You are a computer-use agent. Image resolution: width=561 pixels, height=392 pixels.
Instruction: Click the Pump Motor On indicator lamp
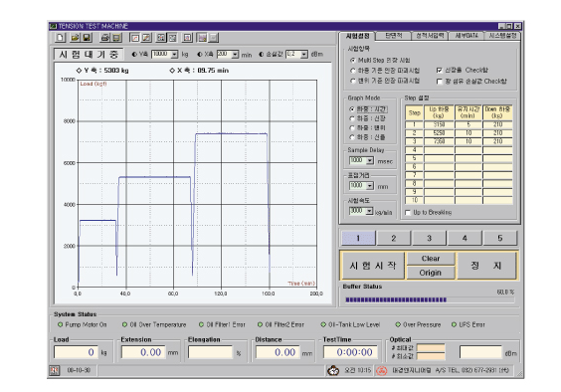[60, 324]
